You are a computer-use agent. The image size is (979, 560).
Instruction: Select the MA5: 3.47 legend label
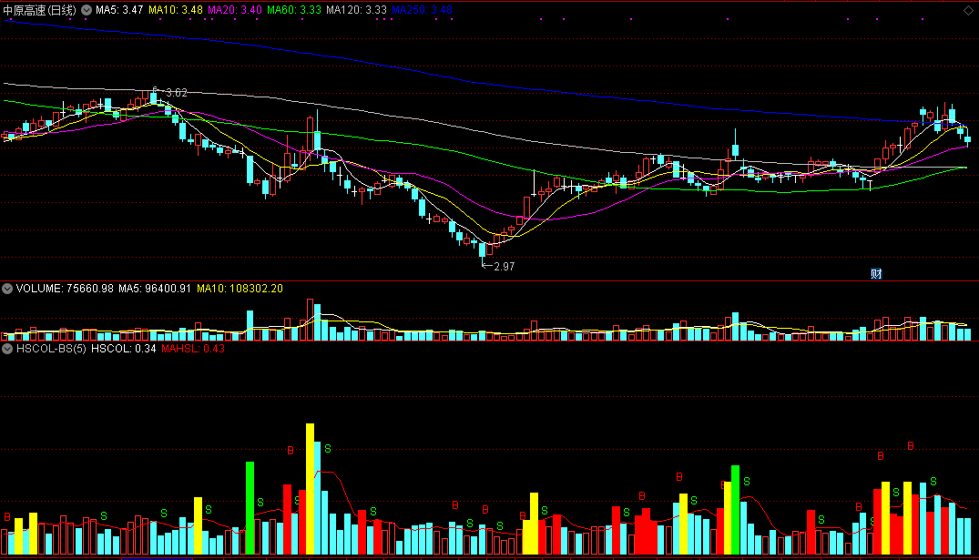119,10
